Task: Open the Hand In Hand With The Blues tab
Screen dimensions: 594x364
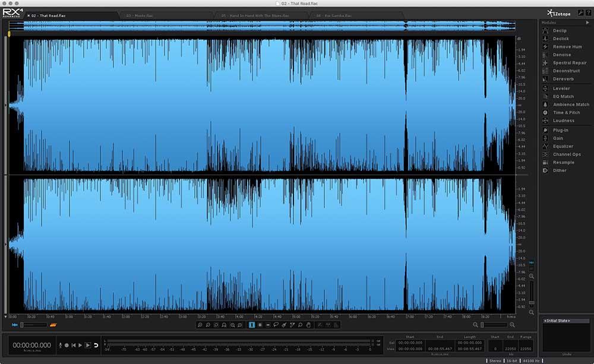Action: [x=255, y=16]
